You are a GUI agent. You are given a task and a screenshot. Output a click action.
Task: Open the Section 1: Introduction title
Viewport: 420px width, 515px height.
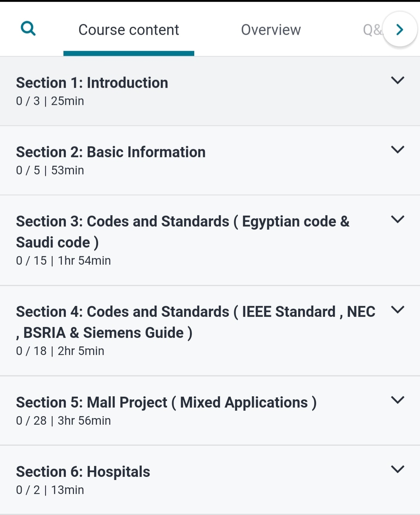[x=92, y=83]
